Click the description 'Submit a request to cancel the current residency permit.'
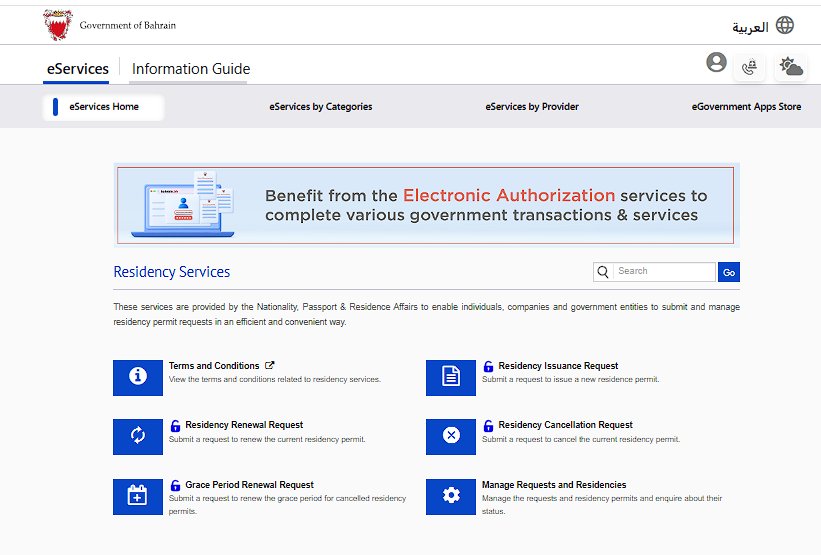821x555 pixels. point(581,439)
